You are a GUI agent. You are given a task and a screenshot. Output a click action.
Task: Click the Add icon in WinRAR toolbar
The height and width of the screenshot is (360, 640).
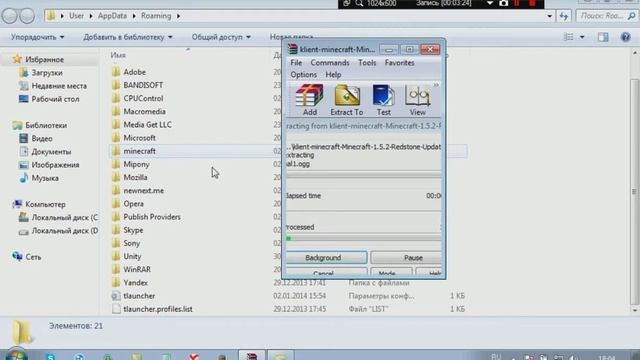[x=309, y=100]
